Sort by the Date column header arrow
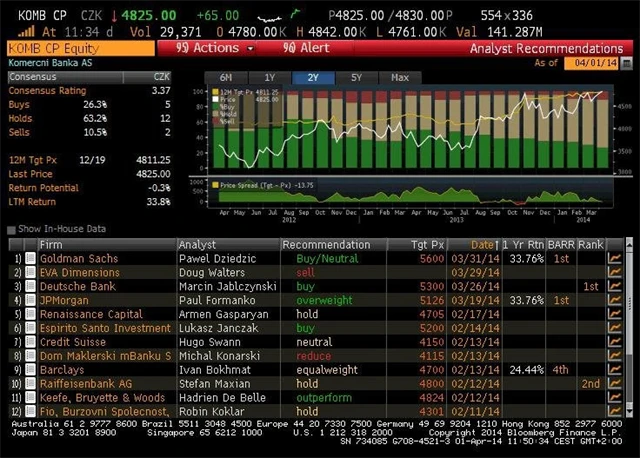Image resolution: width=640 pixels, height=458 pixels. [498, 244]
